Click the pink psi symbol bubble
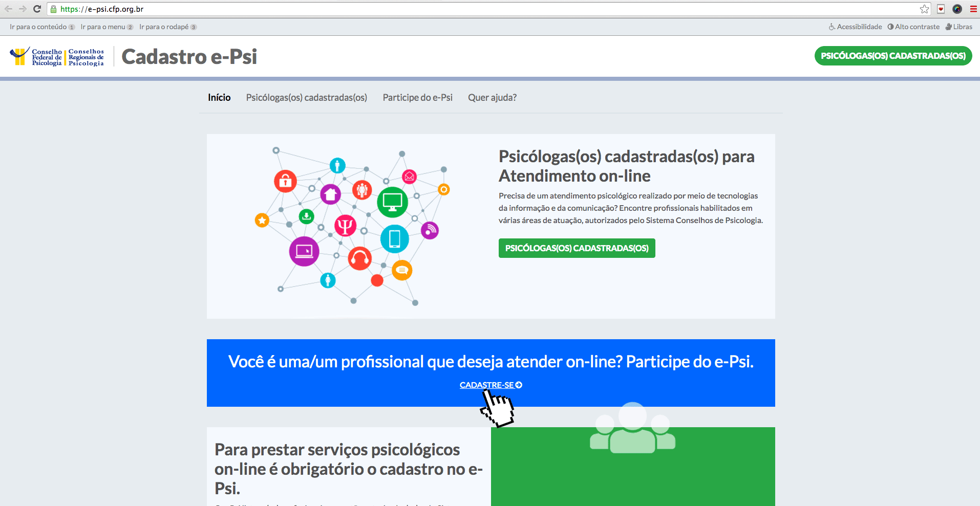 click(345, 225)
